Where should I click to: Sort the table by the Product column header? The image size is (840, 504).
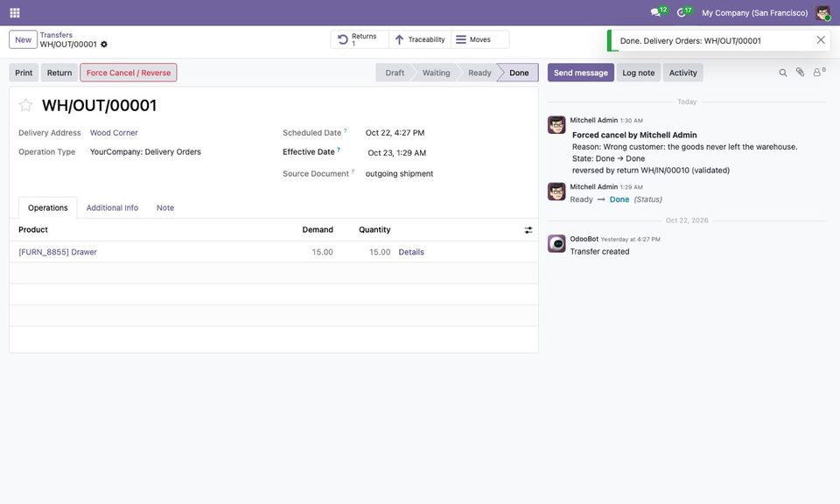point(33,230)
